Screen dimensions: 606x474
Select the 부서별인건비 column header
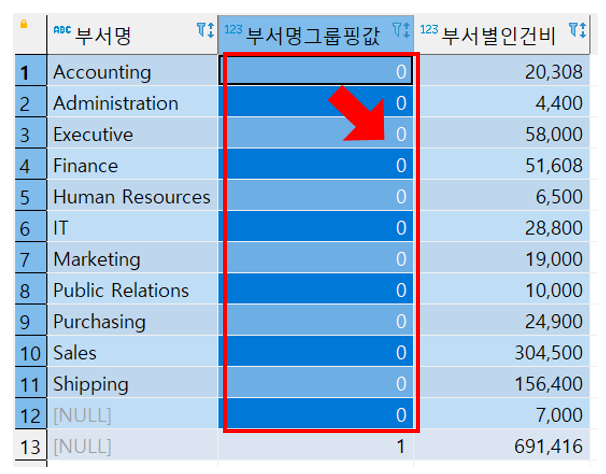pos(502,35)
